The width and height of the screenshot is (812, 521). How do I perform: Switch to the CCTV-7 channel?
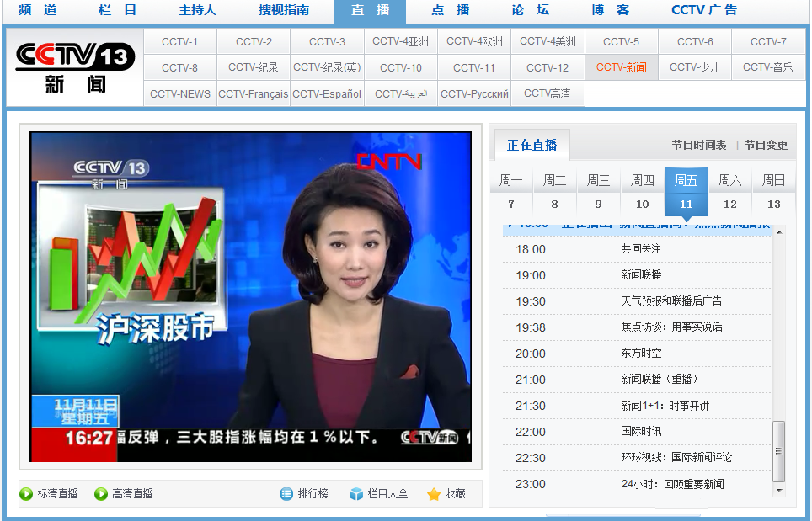[x=768, y=41]
